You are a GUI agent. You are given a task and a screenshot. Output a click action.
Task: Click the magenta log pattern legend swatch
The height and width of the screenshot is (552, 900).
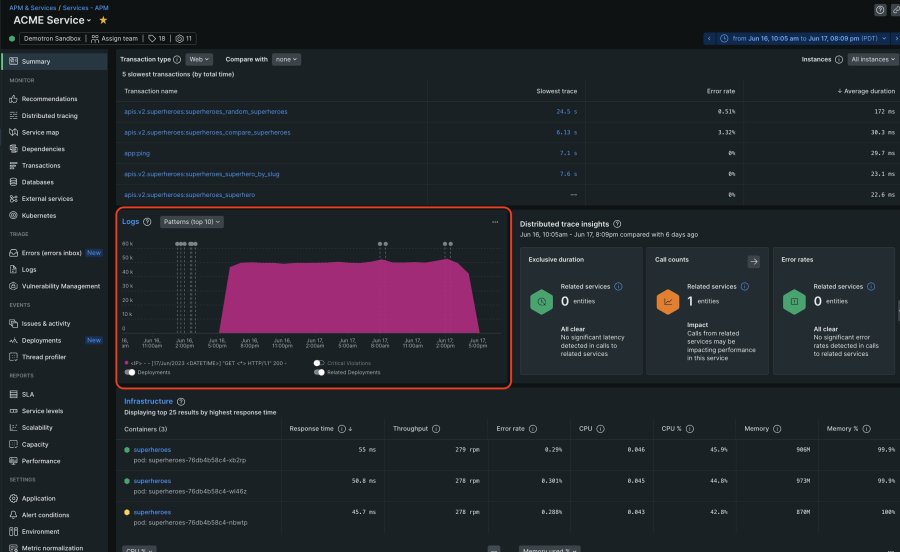[x=125, y=363]
